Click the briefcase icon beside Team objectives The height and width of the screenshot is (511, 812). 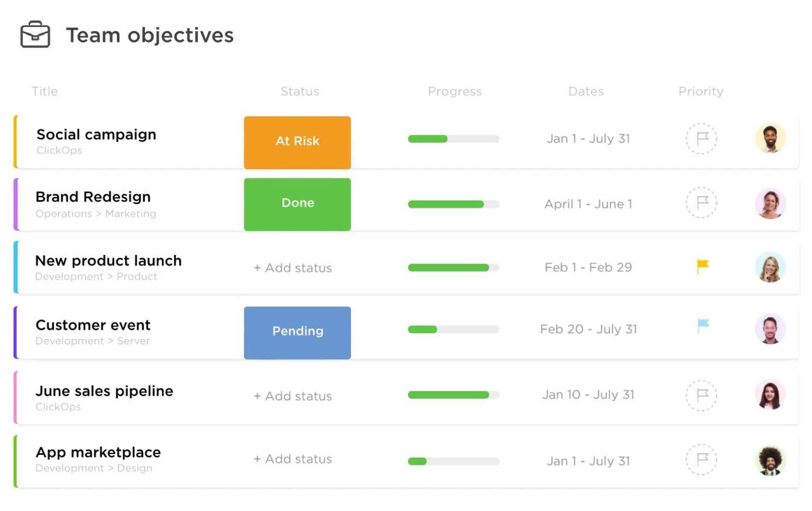[x=35, y=35]
